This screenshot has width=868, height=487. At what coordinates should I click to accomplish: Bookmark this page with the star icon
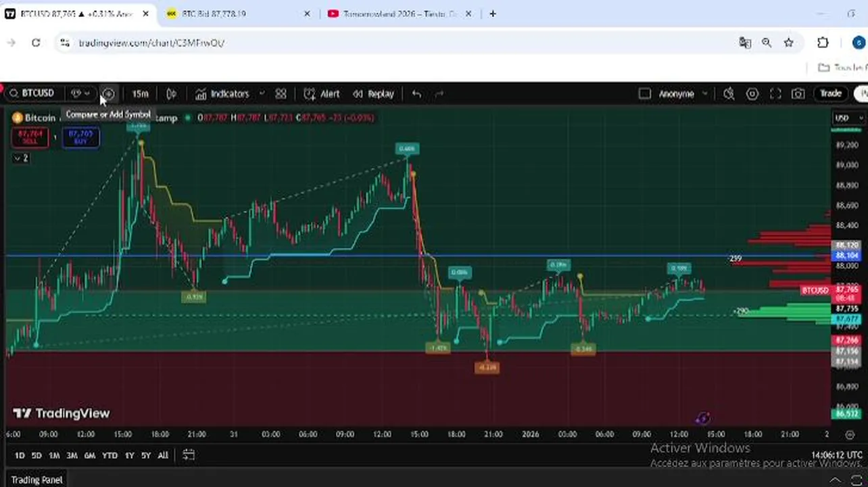coord(788,43)
